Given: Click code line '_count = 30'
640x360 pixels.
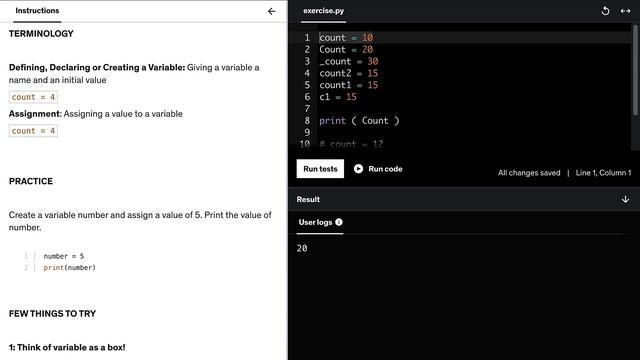Looking at the screenshot, I should tap(349, 61).
